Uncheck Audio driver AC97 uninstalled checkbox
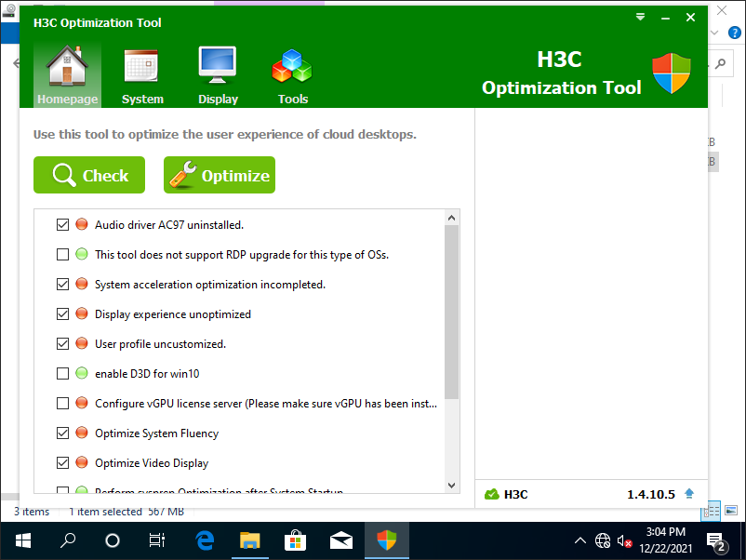Screen dimensions: 746x560 click(63, 224)
